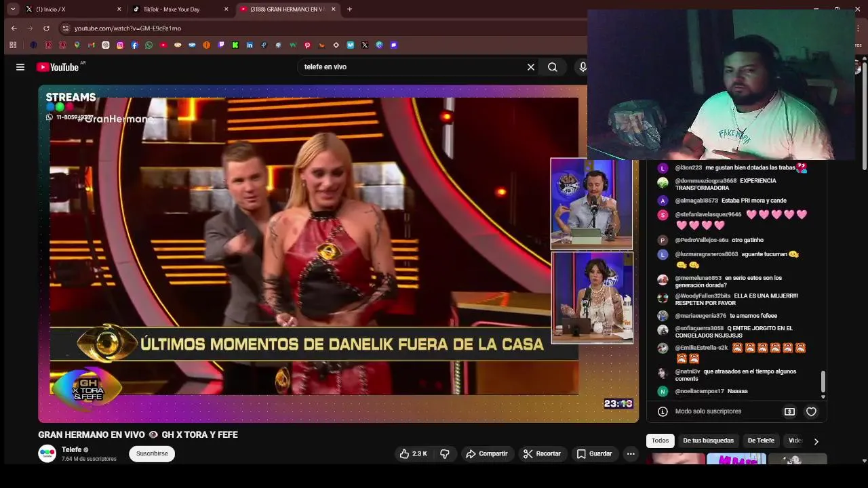View site information icon in address bar

(x=65, y=28)
